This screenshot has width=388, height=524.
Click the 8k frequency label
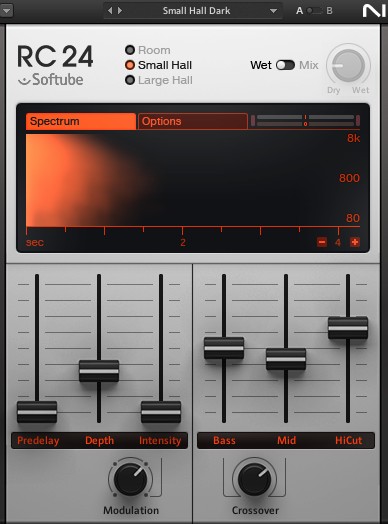click(354, 138)
